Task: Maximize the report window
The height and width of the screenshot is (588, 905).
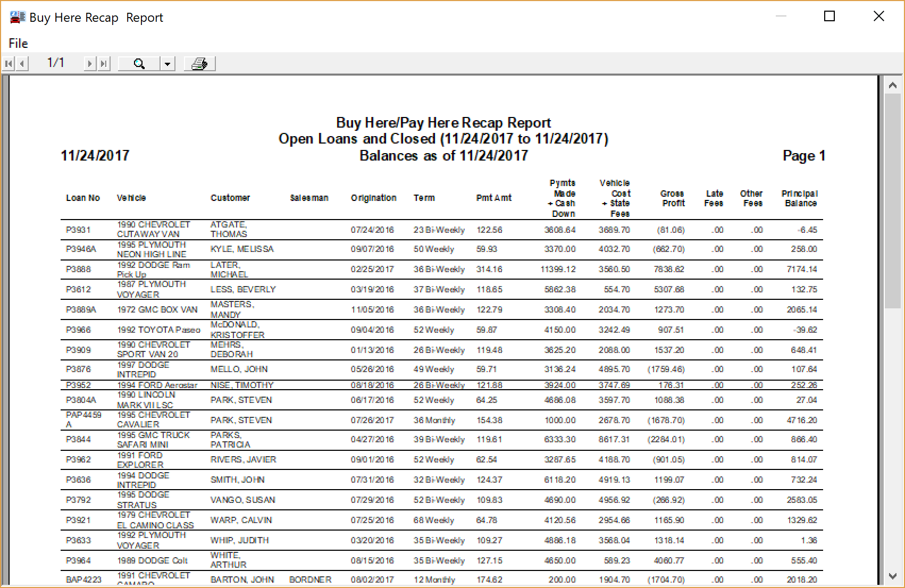Action: point(829,16)
